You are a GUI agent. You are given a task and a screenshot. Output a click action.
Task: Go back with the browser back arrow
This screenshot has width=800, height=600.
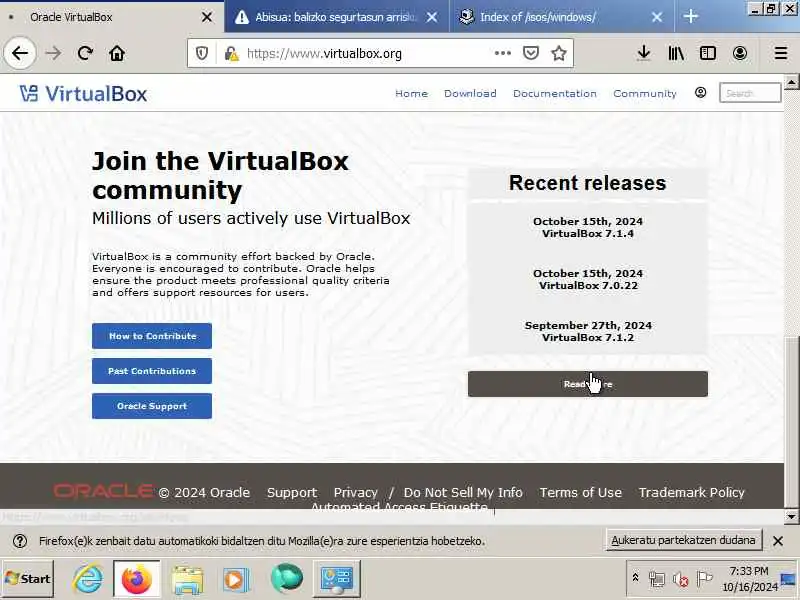tap(20, 53)
